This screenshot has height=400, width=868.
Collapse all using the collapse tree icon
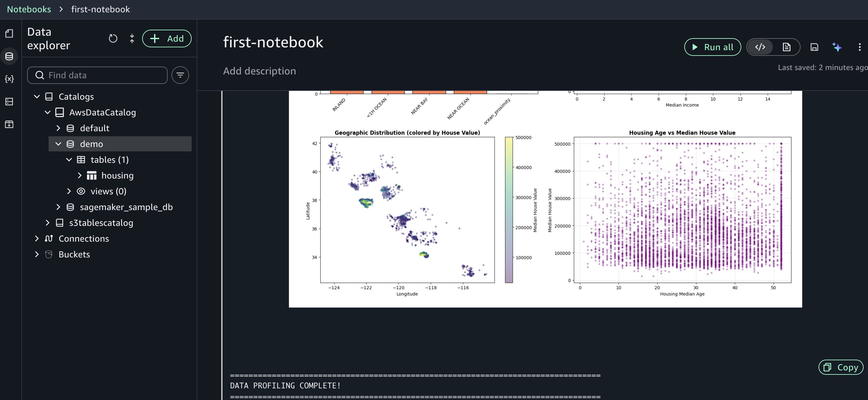click(x=132, y=38)
